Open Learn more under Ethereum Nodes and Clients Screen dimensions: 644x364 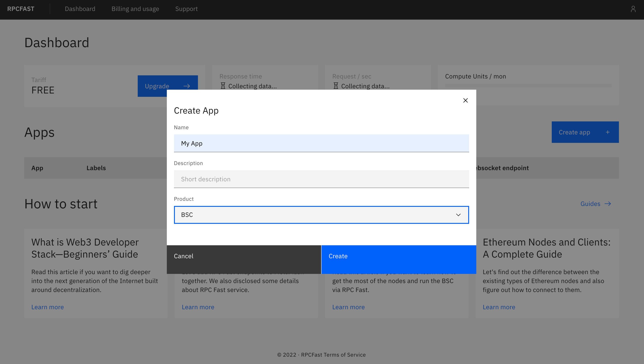[x=499, y=307]
